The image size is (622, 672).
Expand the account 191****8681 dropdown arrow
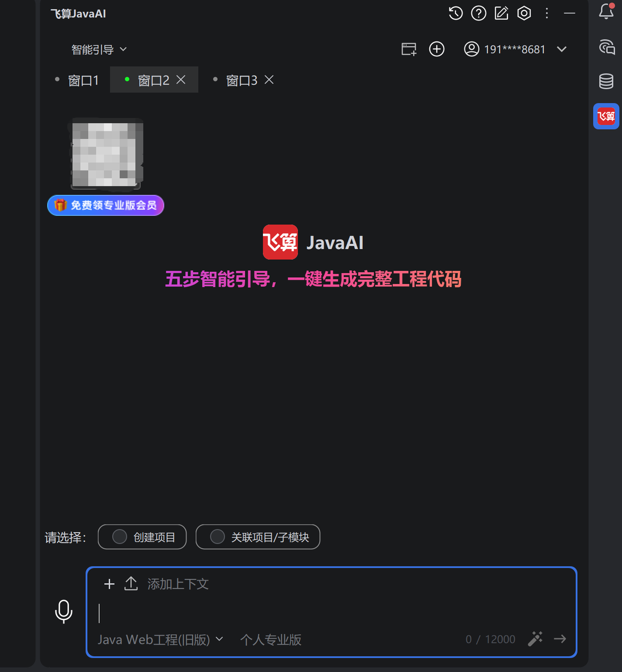coord(562,49)
